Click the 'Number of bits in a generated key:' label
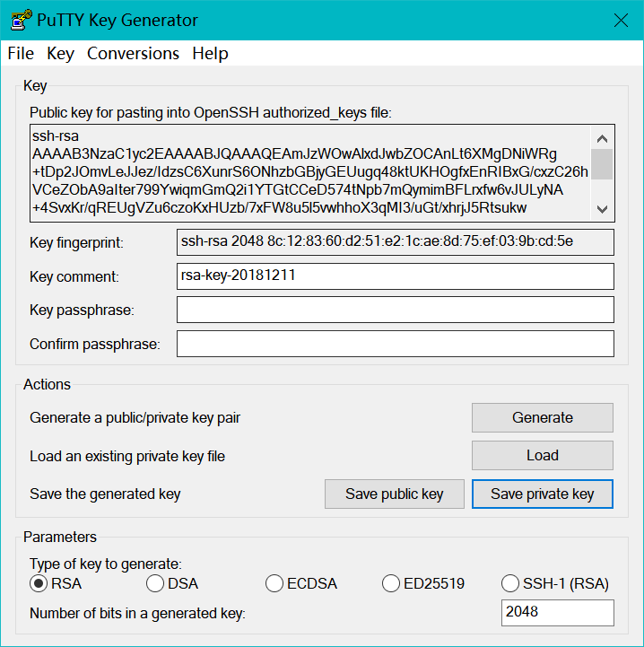The height and width of the screenshot is (647, 644). (x=137, y=614)
